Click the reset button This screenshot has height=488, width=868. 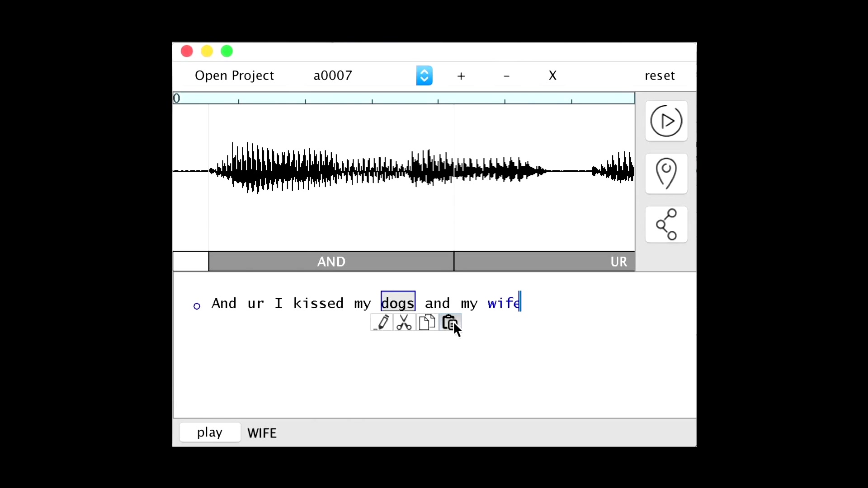coord(660,75)
